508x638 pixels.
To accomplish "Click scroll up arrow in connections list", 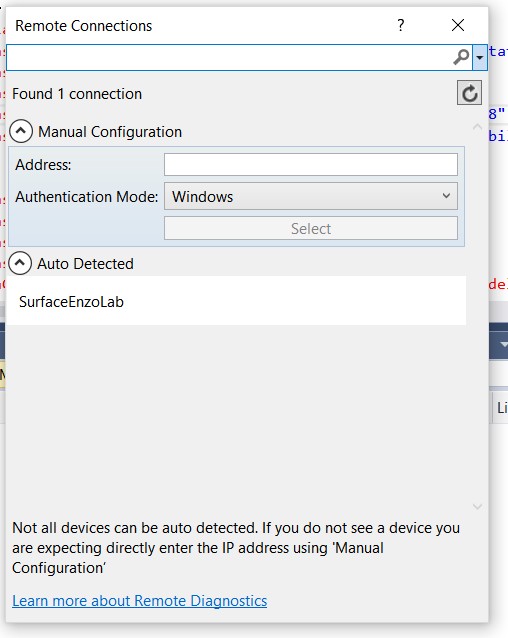I will [477, 127].
